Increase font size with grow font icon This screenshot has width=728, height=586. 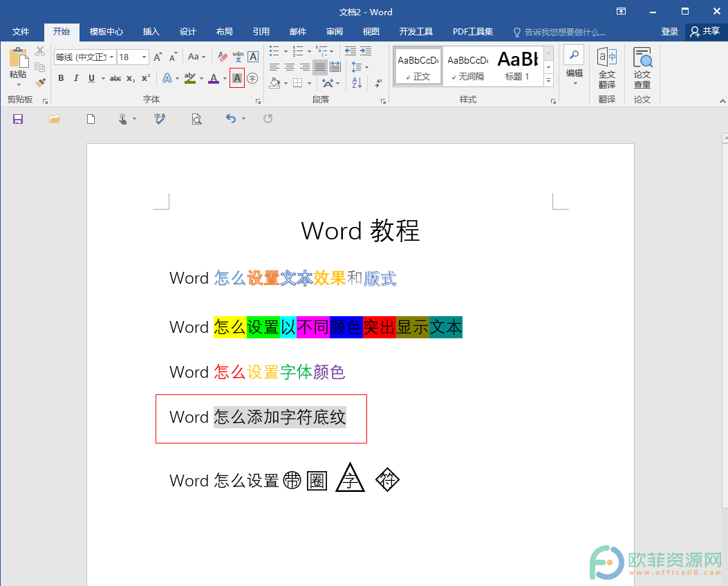coord(158,57)
